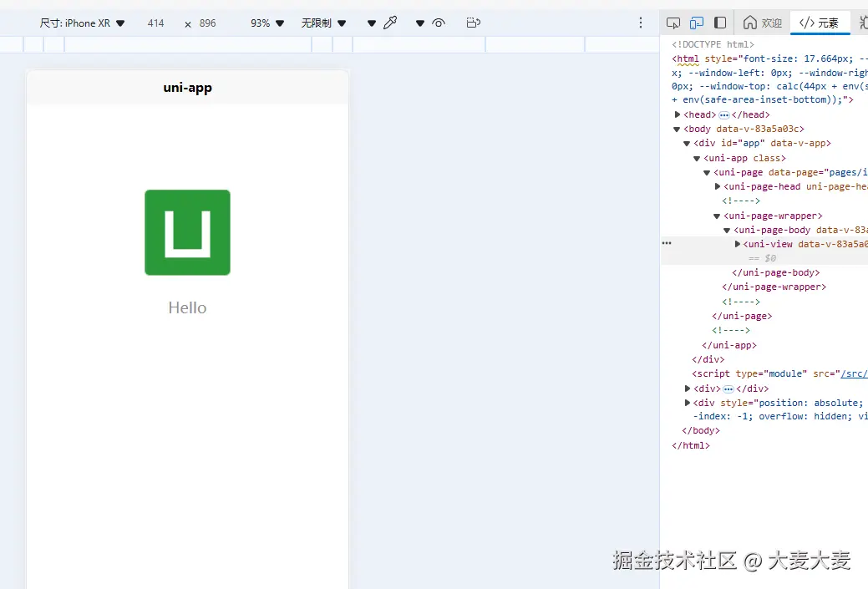The height and width of the screenshot is (589, 868).
Task: Collapse the uni-page-body node
Action: click(728, 231)
